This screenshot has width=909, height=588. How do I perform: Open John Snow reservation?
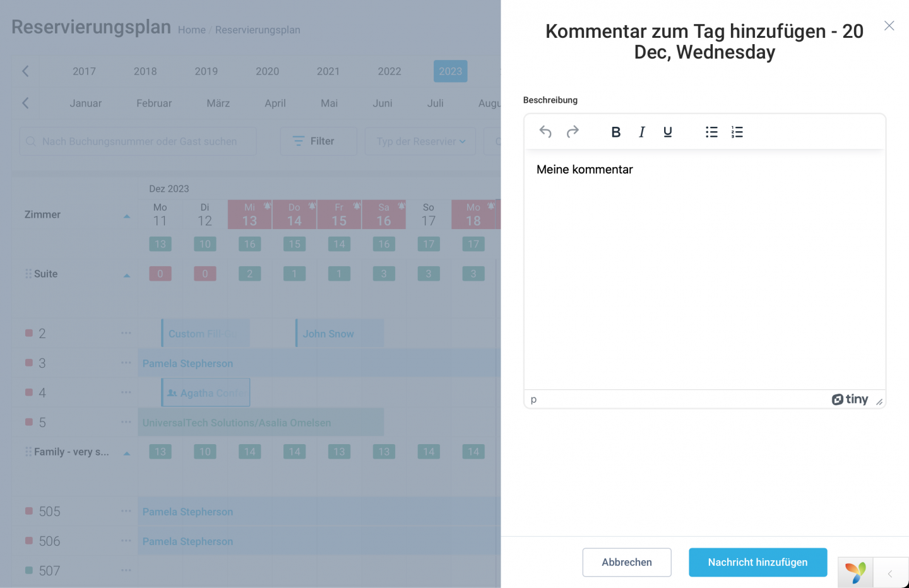coord(340,333)
